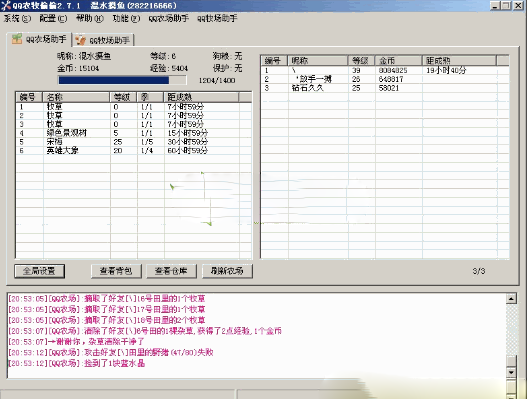
Task: Click the ranch animal icon on second tab
Action: point(81,40)
